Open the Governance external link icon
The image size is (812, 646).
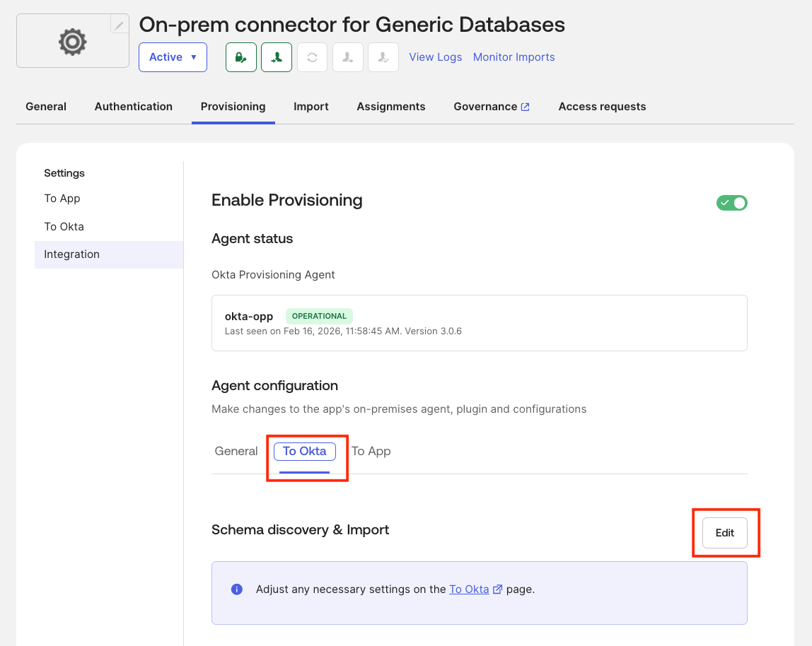tap(524, 105)
